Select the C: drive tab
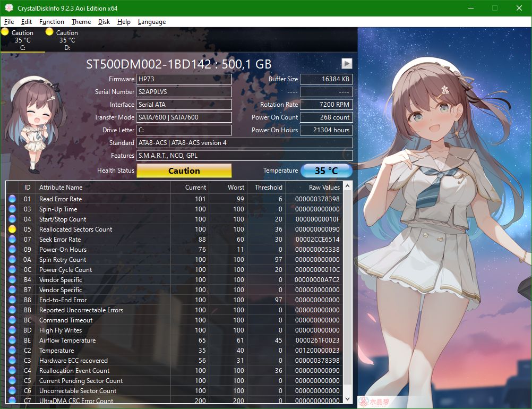This screenshot has height=409, width=532. point(22,40)
